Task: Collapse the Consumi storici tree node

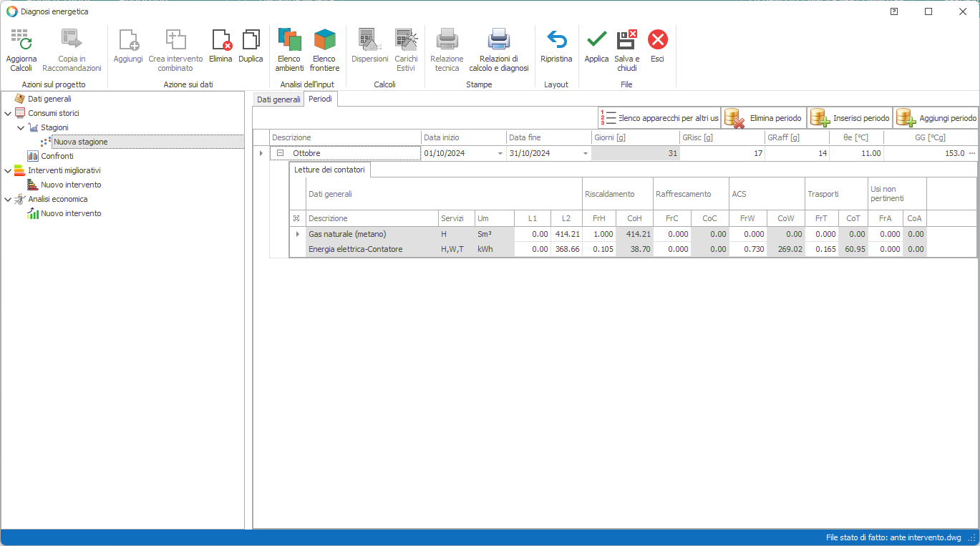Action: click(x=8, y=113)
